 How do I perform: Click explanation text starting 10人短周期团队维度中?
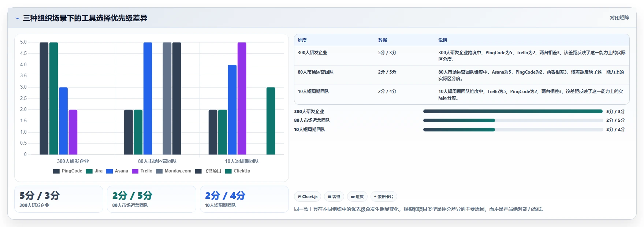pyautogui.click(x=531, y=95)
